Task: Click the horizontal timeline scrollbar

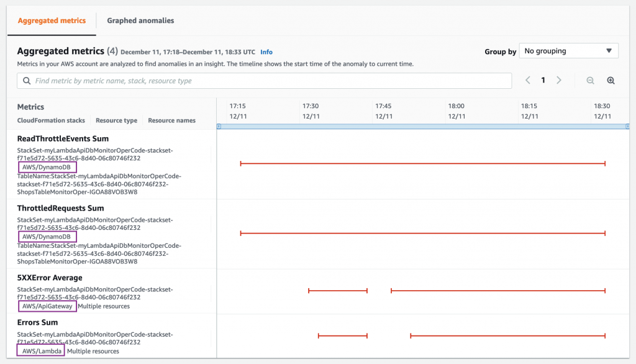Action: click(422, 126)
